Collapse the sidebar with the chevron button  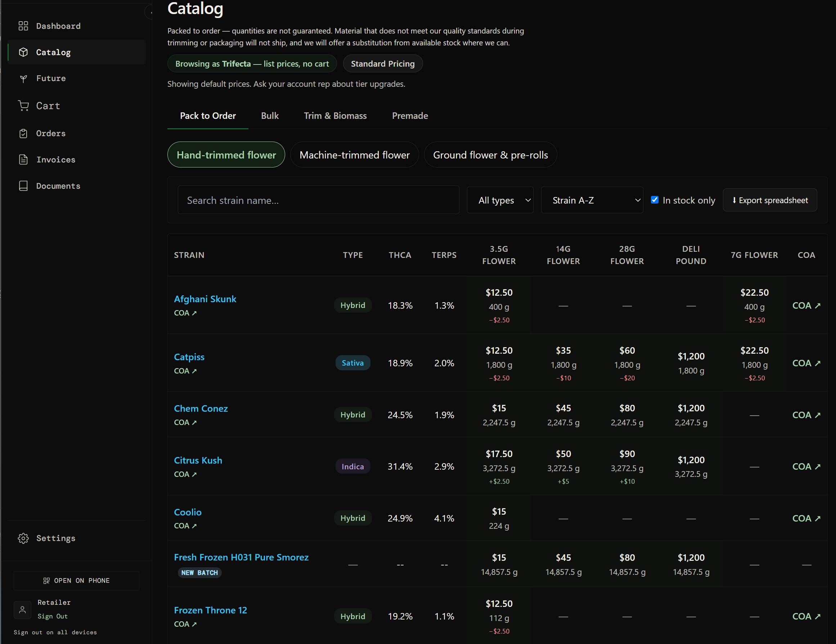(x=150, y=12)
